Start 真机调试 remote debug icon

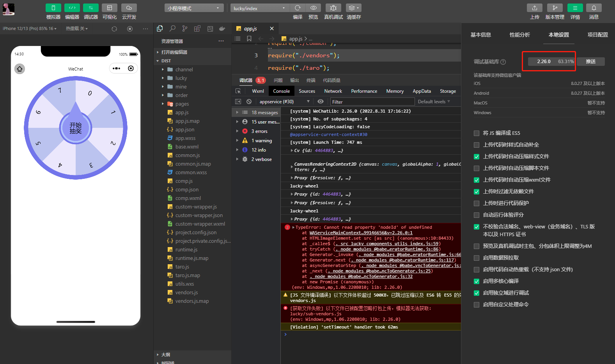coord(333,8)
